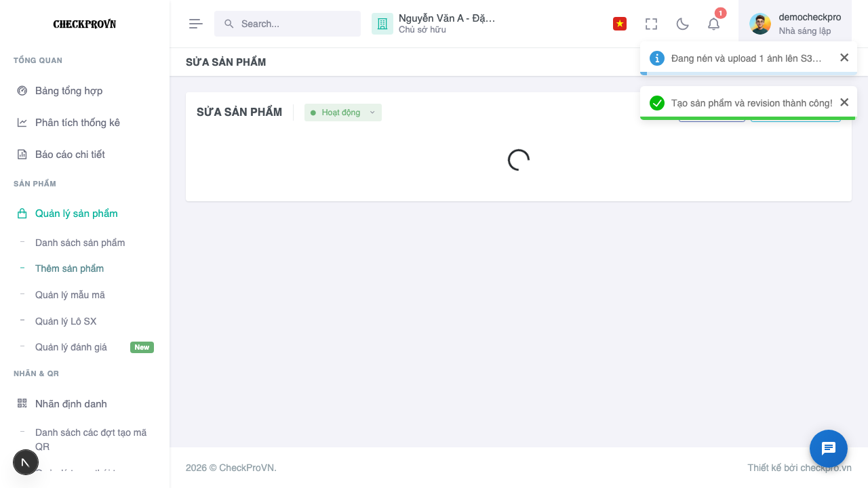The image size is (868, 488).
Task: Focus the Search input field
Action: coord(288,24)
